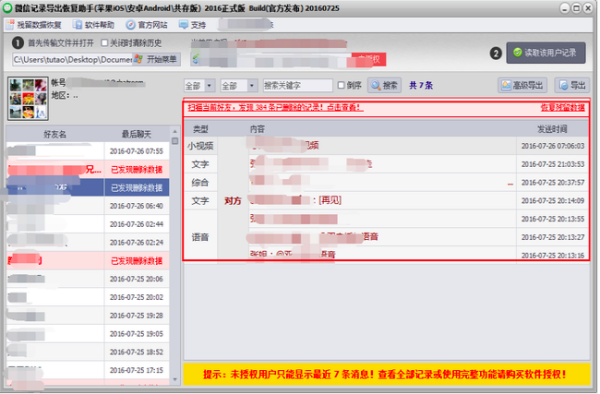This screenshot has width=600, height=394.
Task: Select friend row dated 2016-07-25 17:15
Action: tap(88, 370)
